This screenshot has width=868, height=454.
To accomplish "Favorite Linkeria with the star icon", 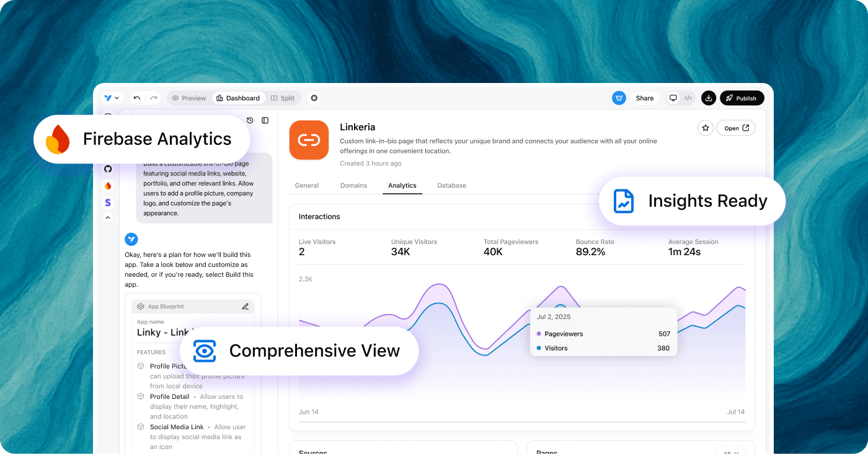I will [x=705, y=128].
